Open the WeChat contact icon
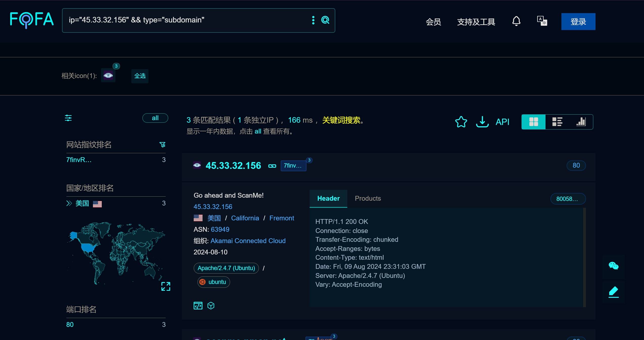644x340 pixels. tap(613, 266)
